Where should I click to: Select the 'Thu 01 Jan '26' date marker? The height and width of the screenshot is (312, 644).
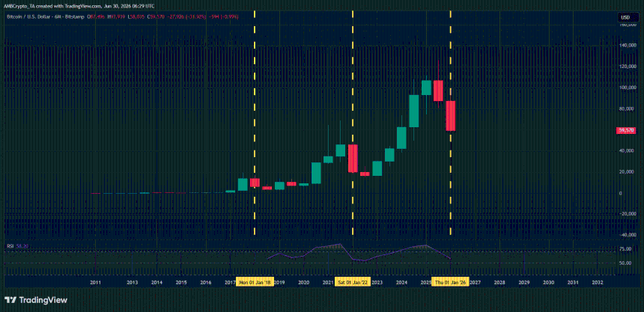point(452,282)
